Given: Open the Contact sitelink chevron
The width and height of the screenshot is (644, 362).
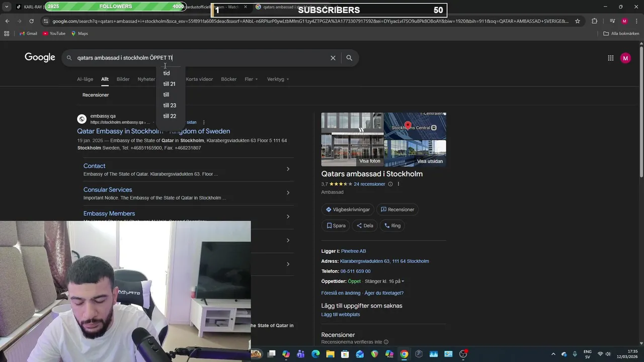Looking at the screenshot, I should [288, 169].
